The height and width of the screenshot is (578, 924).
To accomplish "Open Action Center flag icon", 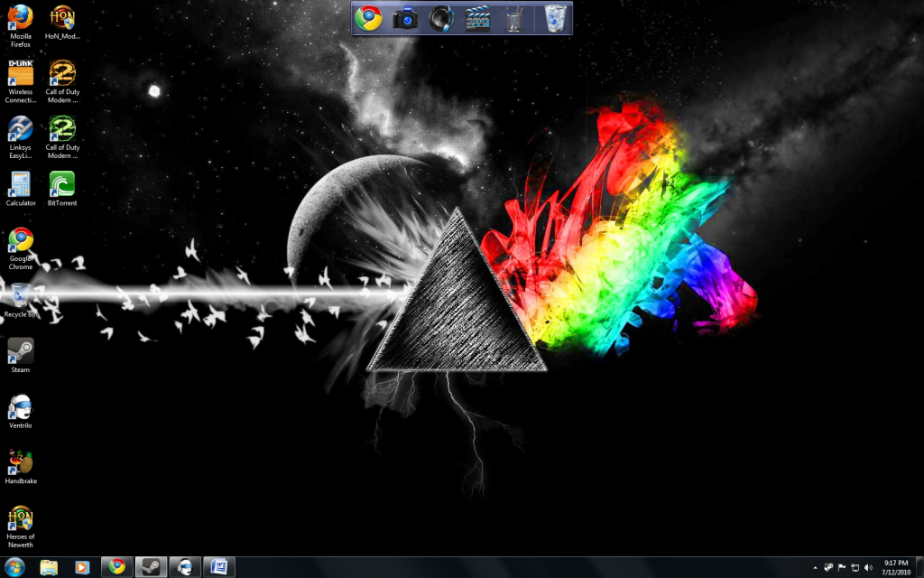I will 842,568.
